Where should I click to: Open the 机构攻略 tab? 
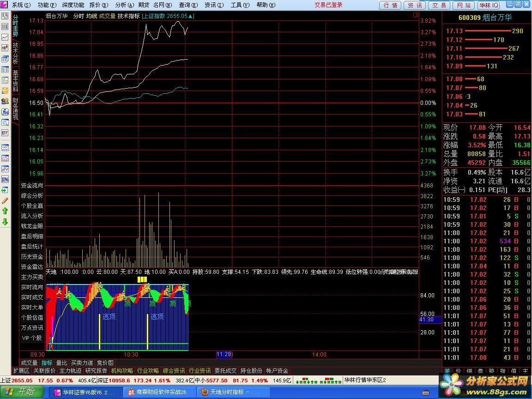point(122,371)
